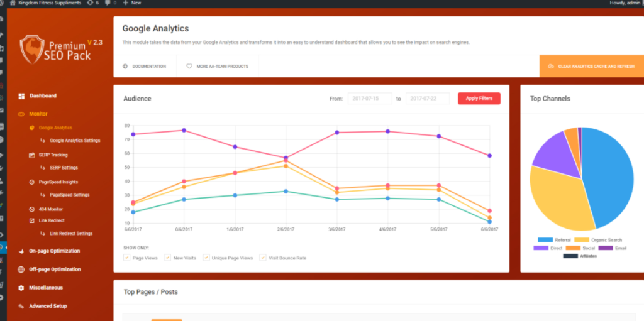Viewport: 644px width, 321px height.
Task: Click the PageSpeed Insights gauge icon
Action: (x=31, y=182)
